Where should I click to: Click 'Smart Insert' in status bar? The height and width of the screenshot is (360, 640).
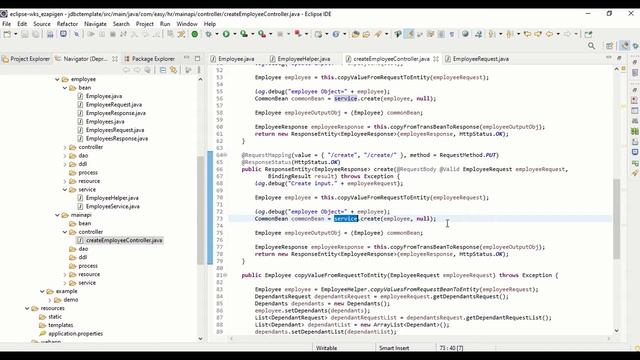coord(394,348)
